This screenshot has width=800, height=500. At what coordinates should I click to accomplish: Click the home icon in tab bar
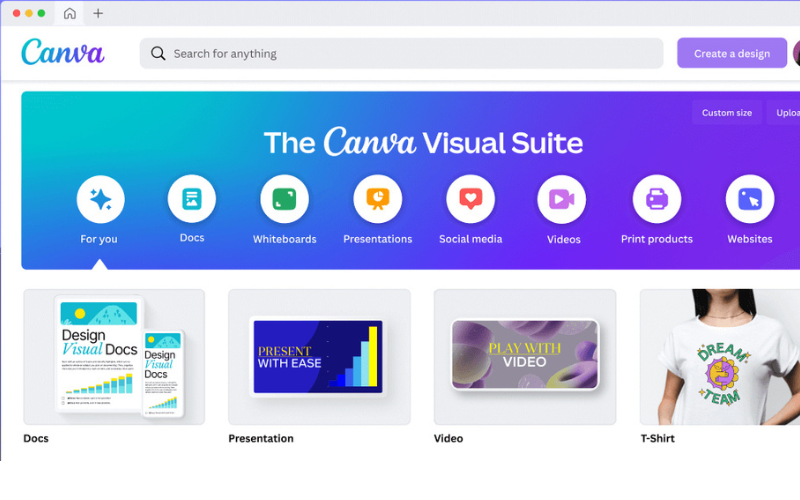(x=69, y=13)
